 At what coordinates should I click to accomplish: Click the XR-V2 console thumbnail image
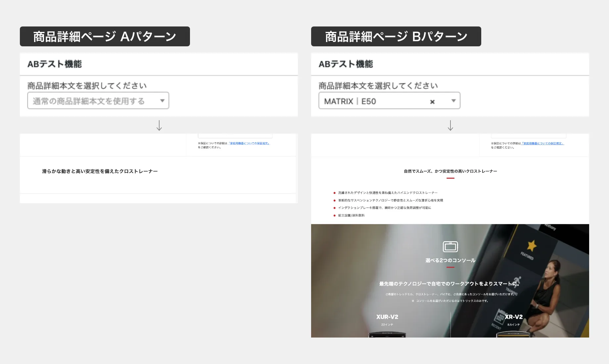[513, 335]
